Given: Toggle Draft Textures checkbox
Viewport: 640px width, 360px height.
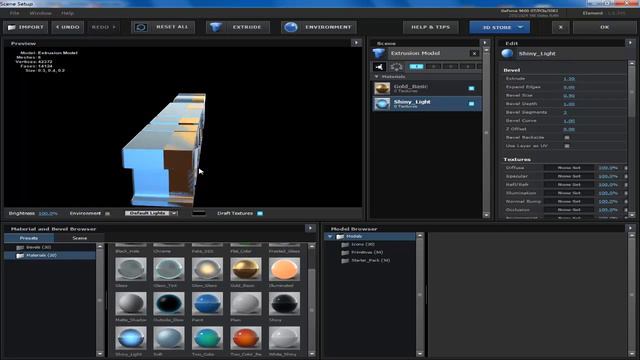Looking at the screenshot, I should coord(260,213).
